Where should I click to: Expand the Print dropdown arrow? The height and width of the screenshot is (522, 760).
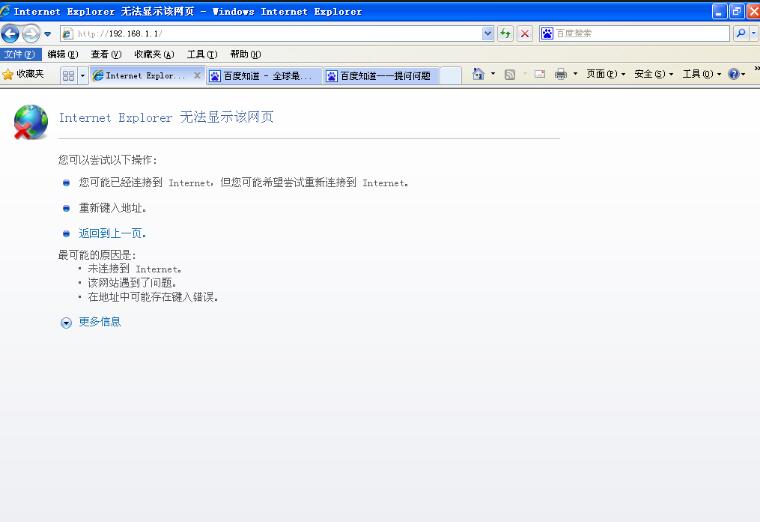click(x=575, y=74)
